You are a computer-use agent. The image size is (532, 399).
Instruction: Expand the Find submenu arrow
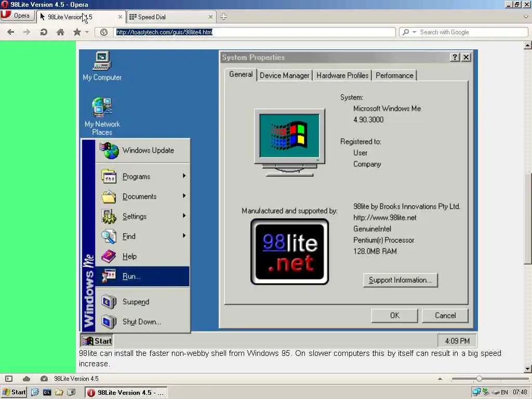pos(184,236)
